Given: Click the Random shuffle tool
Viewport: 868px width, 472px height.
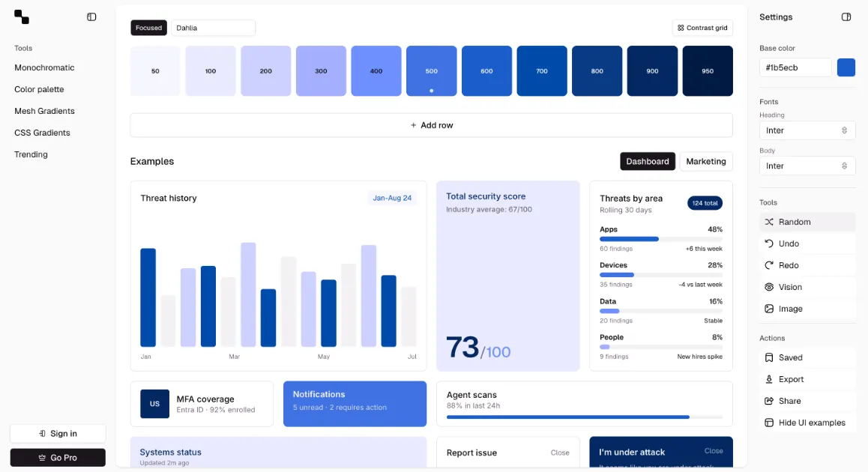Looking at the screenshot, I should pyautogui.click(x=807, y=222).
